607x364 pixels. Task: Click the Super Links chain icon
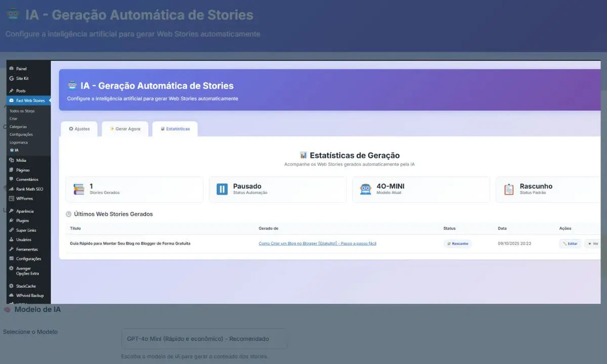click(12, 231)
